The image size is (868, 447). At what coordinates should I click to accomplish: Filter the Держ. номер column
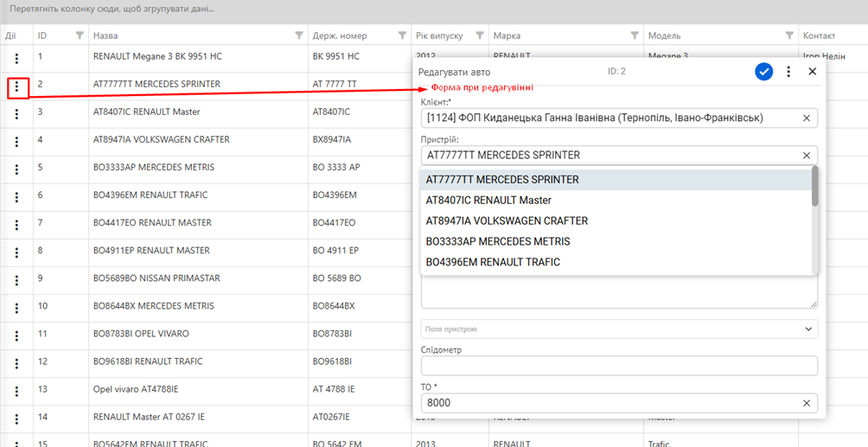click(x=403, y=35)
